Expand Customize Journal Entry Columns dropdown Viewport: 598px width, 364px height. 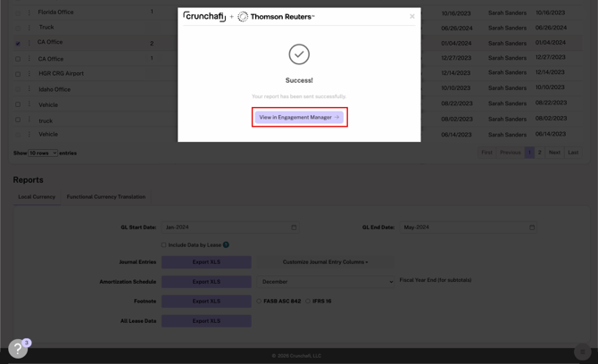pos(325,262)
